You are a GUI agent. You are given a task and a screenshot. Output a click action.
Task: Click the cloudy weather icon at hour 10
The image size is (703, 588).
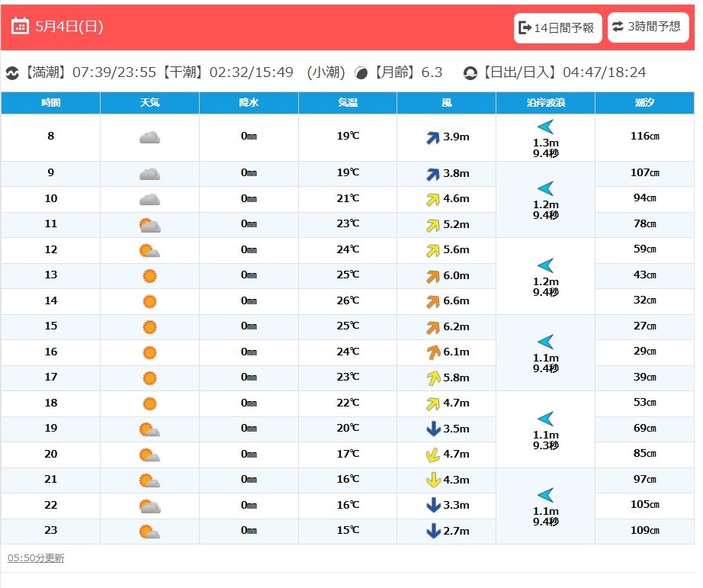coord(149,199)
